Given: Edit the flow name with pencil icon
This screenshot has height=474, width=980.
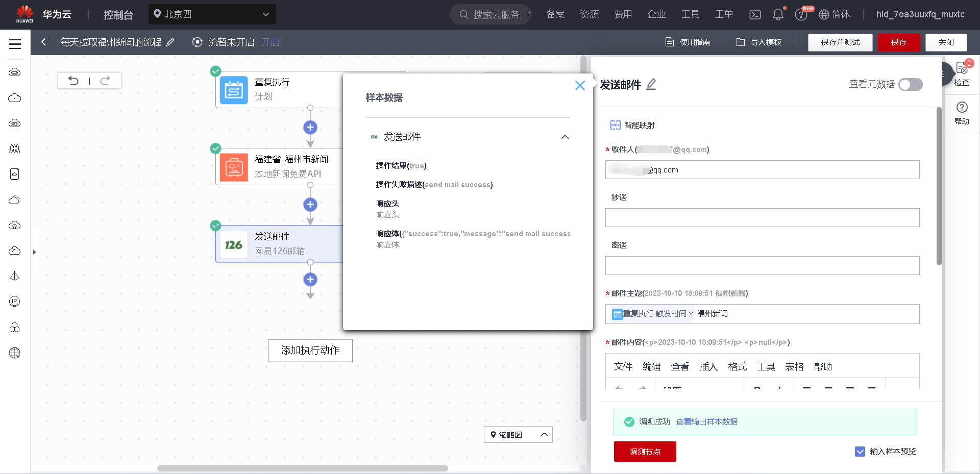Looking at the screenshot, I should pyautogui.click(x=170, y=42).
